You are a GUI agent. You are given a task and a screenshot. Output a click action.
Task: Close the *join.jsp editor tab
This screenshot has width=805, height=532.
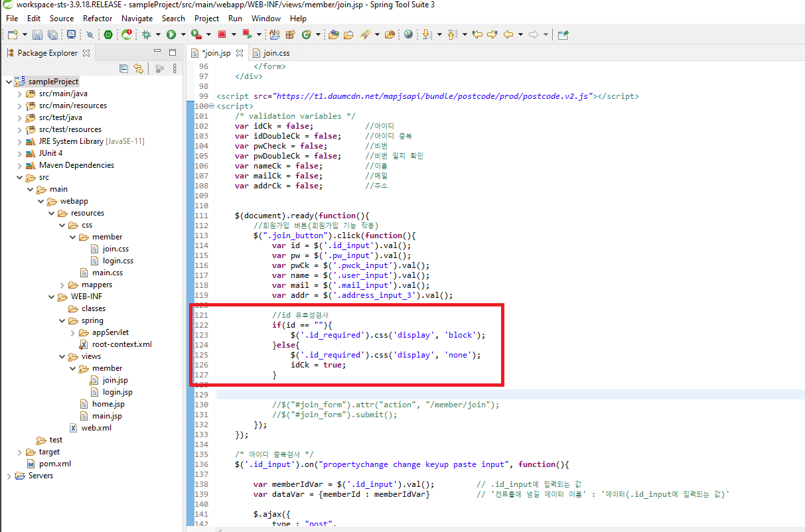(x=240, y=53)
